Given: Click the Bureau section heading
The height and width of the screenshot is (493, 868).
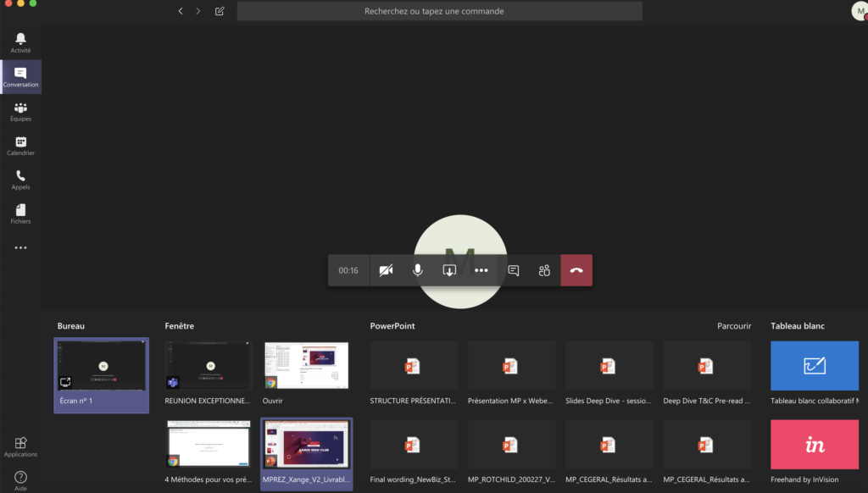Looking at the screenshot, I should point(71,326).
